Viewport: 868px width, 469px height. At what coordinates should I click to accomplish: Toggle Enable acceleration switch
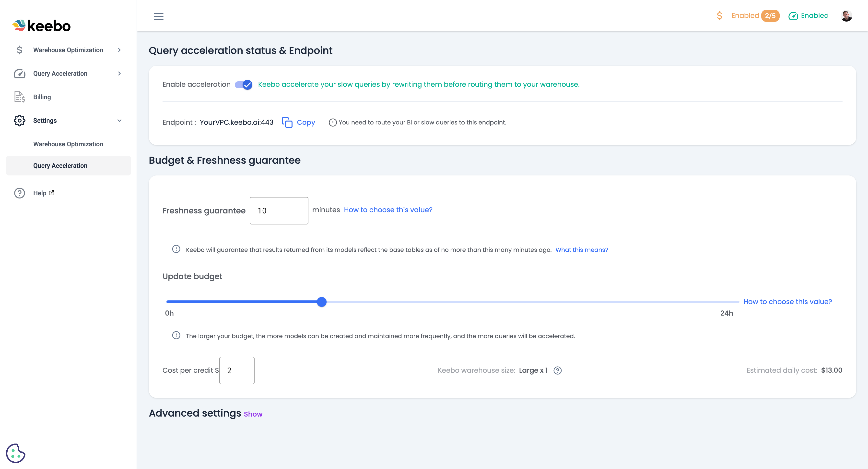coord(243,84)
